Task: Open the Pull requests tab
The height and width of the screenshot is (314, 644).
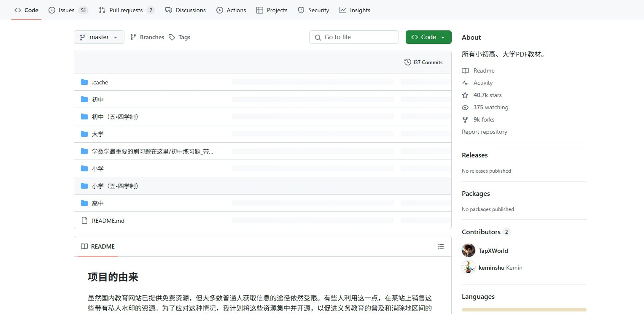Action: (127, 10)
